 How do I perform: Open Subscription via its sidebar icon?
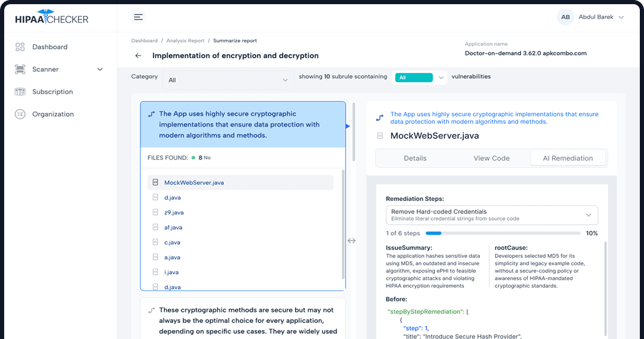(20, 92)
